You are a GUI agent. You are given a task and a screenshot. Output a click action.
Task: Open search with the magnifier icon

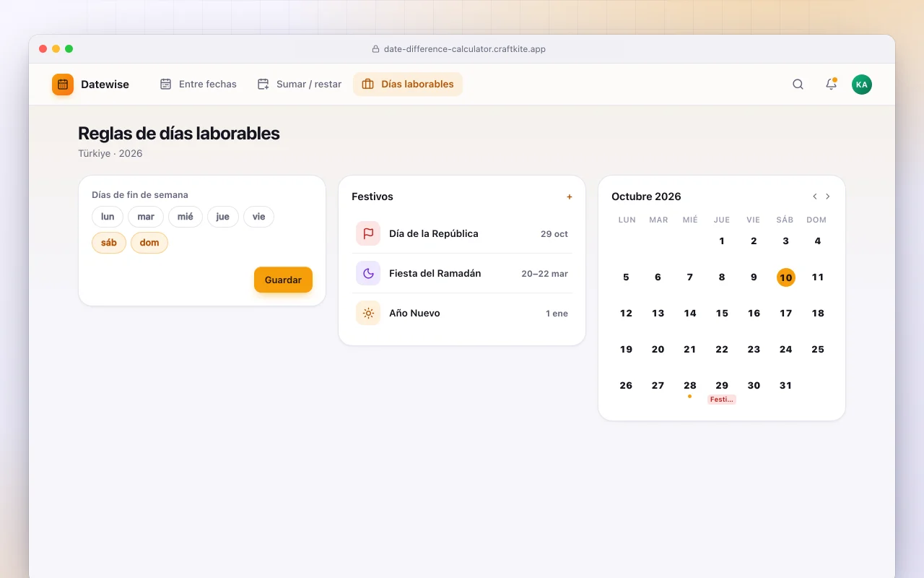[798, 85]
